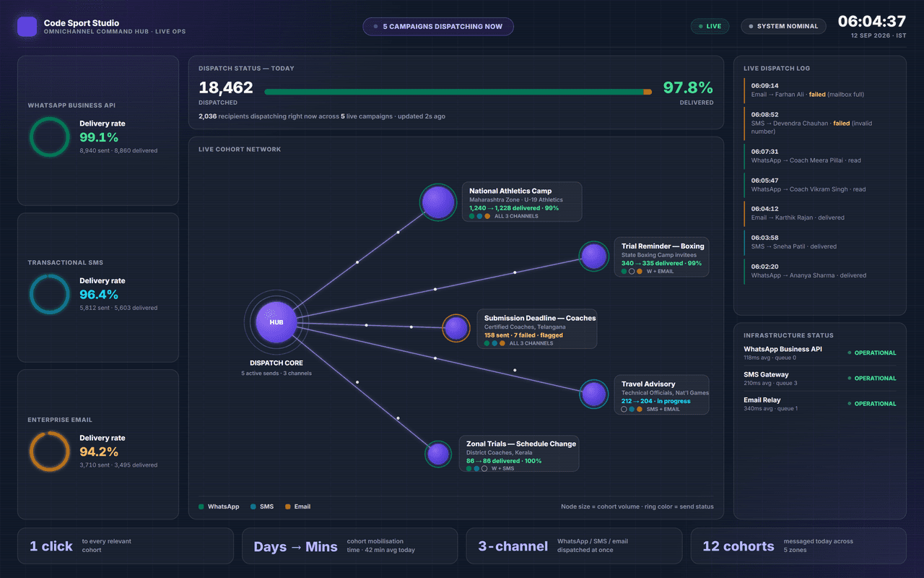The height and width of the screenshot is (578, 924).
Task: Click the Coach Vikram Singh log entry
Action: click(820, 185)
